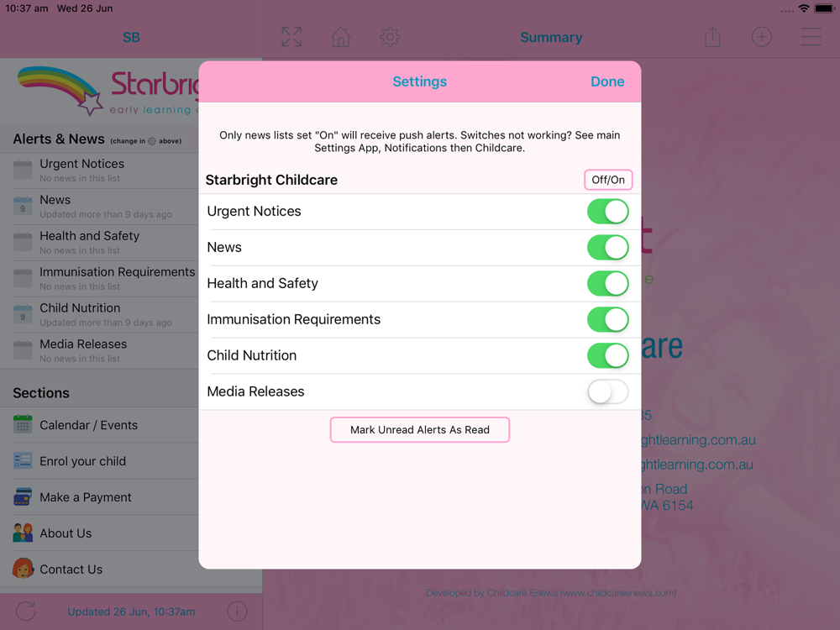Tap the Summary header title

click(x=551, y=37)
